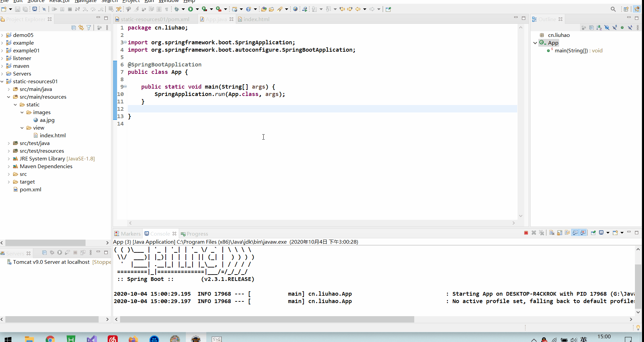
Task: Click Last Edit Location arrow icon
Action: tap(342, 9)
